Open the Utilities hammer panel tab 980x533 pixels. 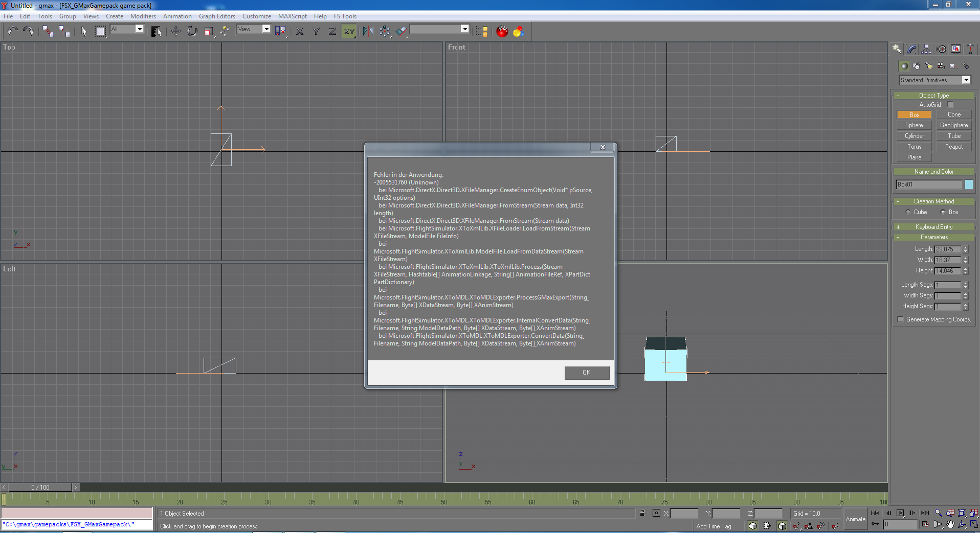click(x=970, y=49)
